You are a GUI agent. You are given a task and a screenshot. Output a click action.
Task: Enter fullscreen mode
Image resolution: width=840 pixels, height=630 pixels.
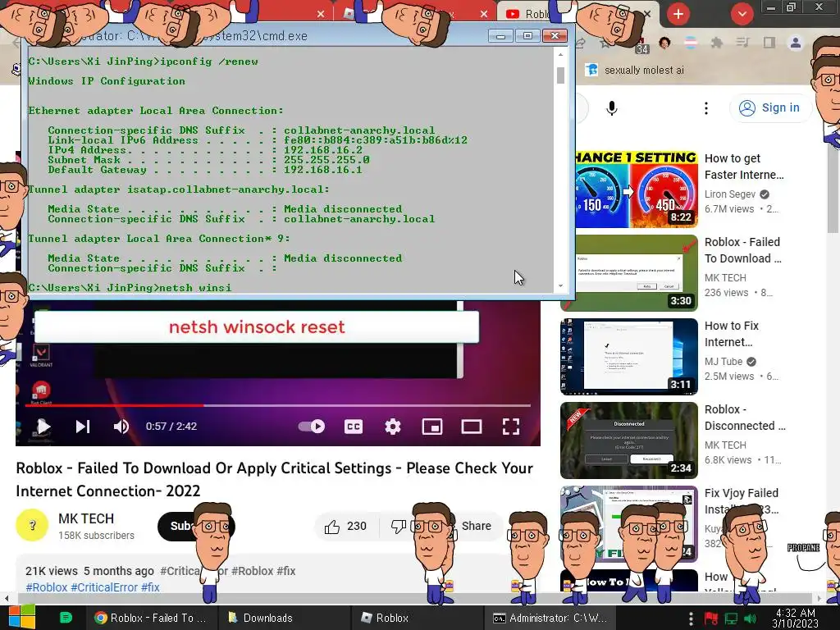pyautogui.click(x=511, y=427)
